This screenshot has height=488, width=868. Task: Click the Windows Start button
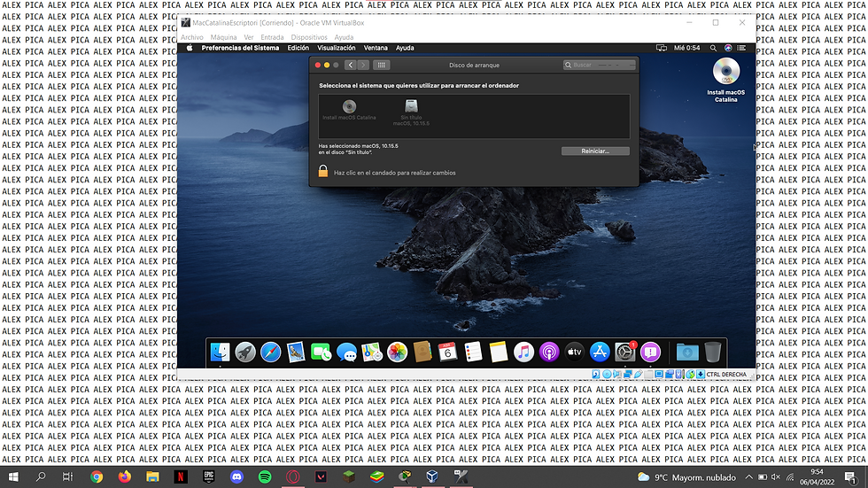tap(13, 476)
